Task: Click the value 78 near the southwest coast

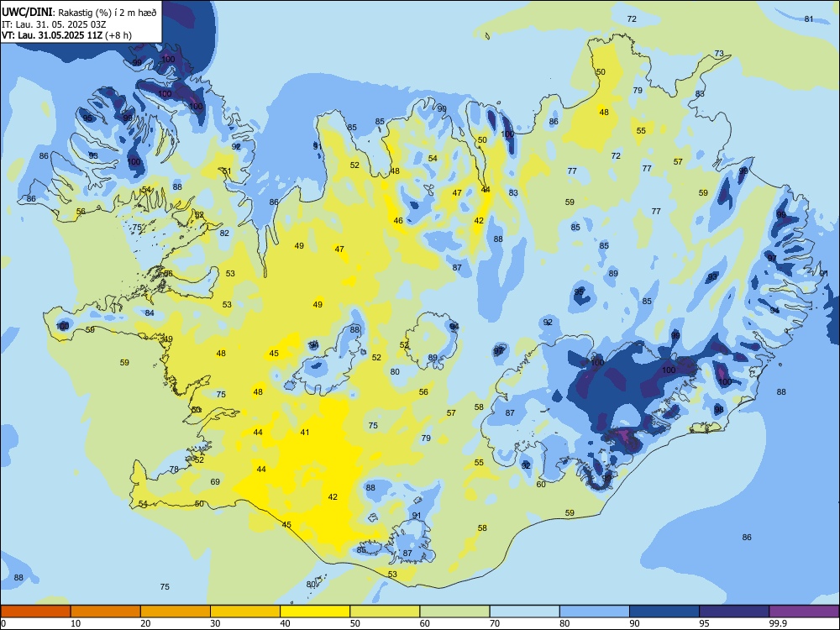Action: 174,470
